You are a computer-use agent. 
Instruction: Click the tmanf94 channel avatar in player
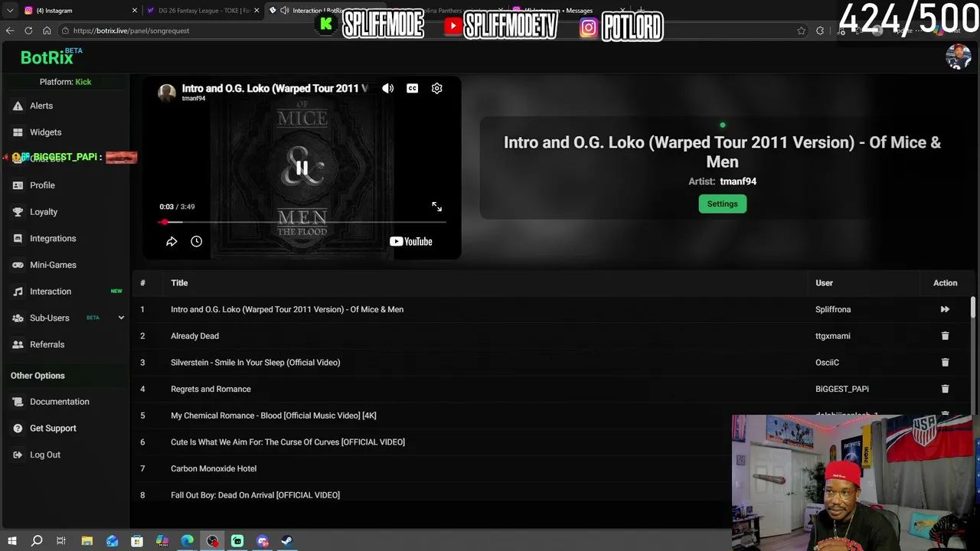click(167, 93)
